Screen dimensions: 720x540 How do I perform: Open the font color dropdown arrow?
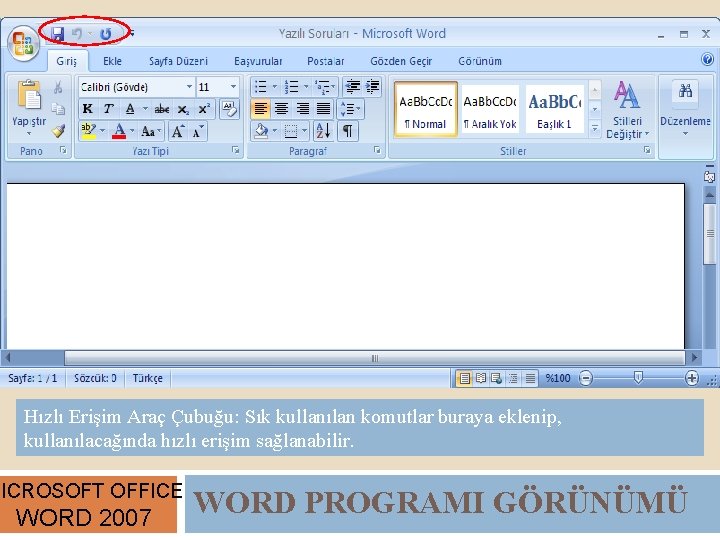(132, 131)
